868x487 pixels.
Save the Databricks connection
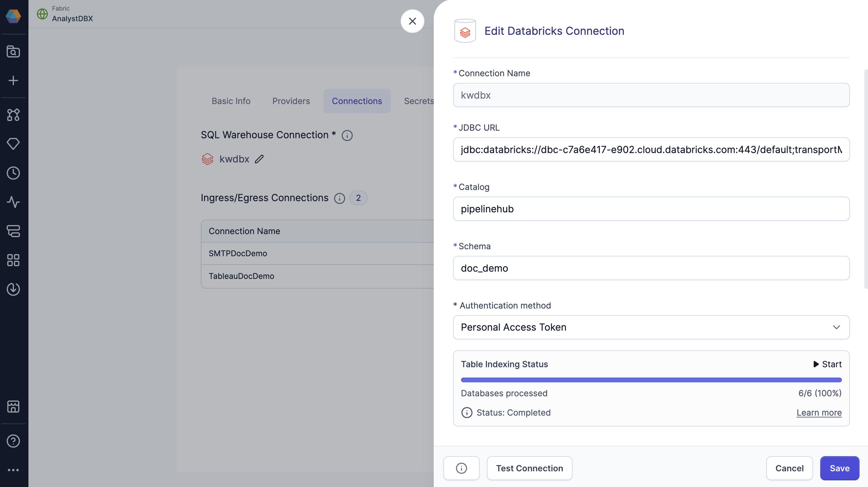tap(839, 468)
